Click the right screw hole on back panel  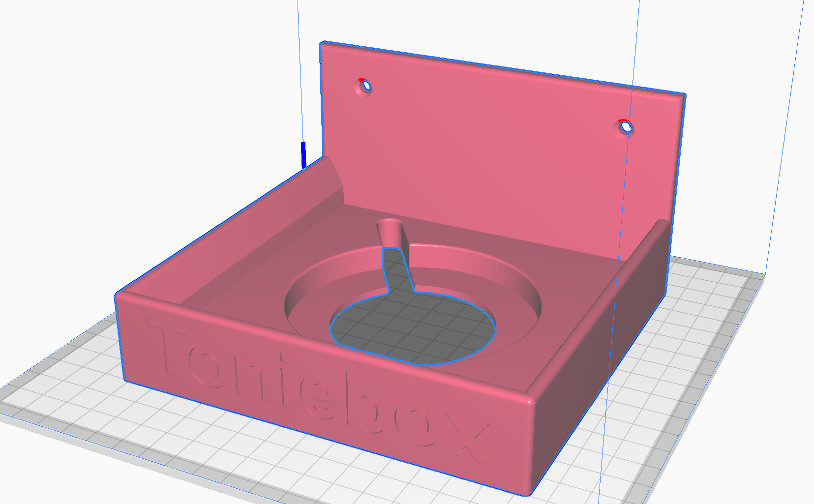coord(626,128)
